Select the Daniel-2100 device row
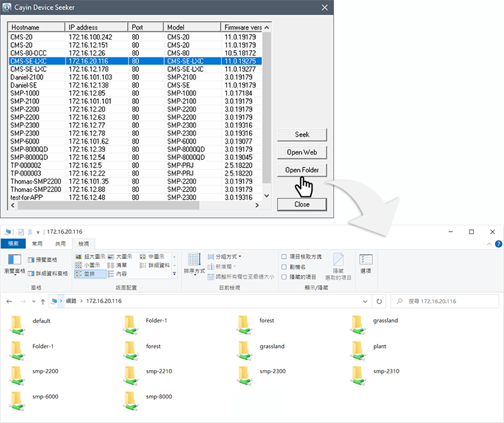 135,77
